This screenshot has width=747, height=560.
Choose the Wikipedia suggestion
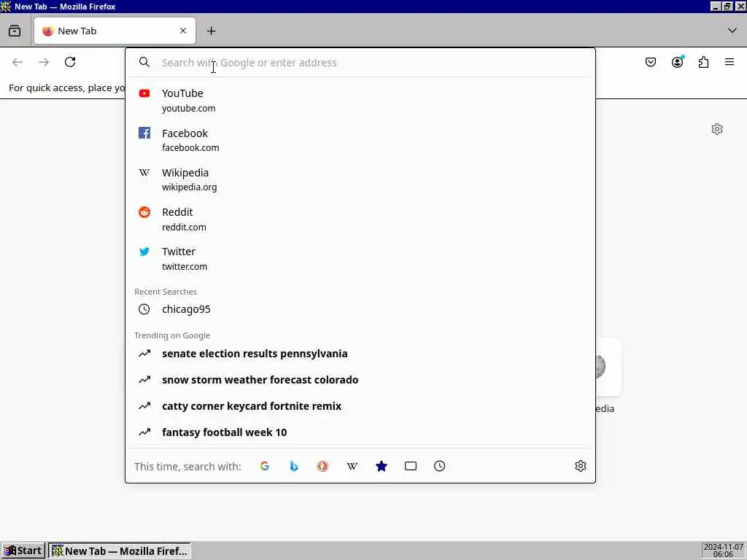[360, 179]
